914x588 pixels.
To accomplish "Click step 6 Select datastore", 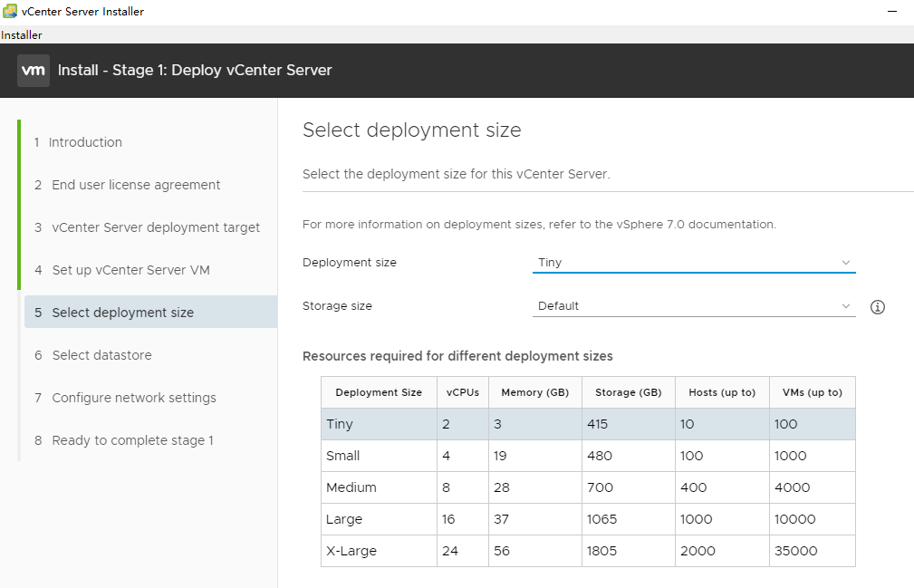I will pyautogui.click(x=93, y=355).
